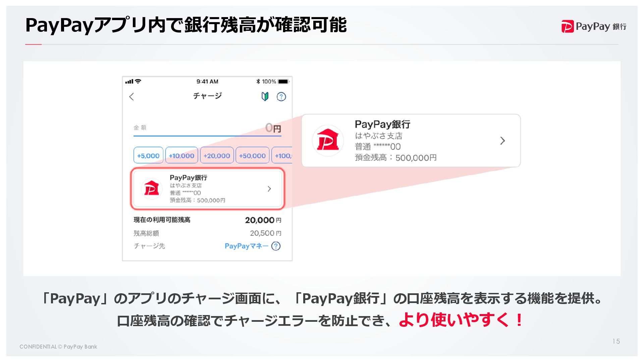Open help question mark in header
The width and height of the screenshot is (644, 362).
click(281, 97)
